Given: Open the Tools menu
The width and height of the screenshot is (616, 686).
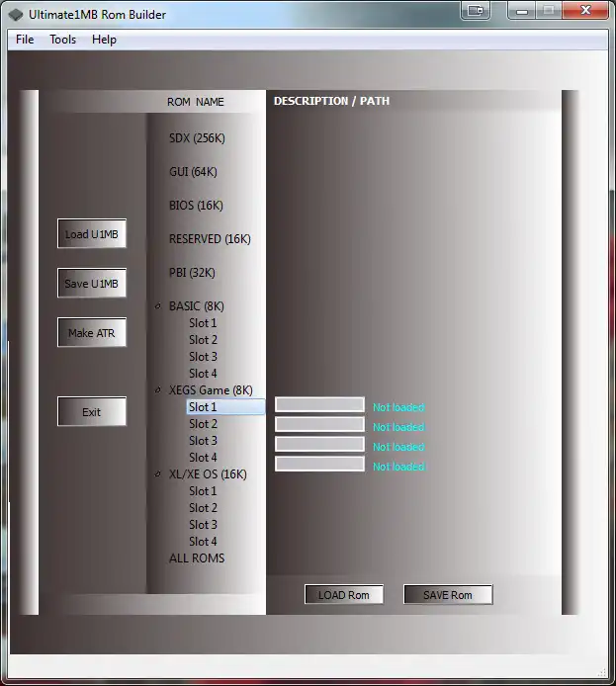Looking at the screenshot, I should 62,40.
